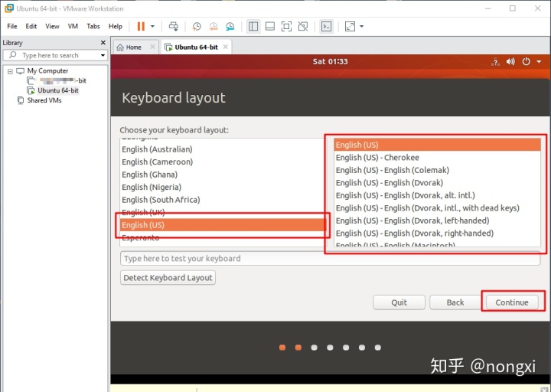Click the stretch guest display icon
Screen dimensions: 551x392
point(350,26)
